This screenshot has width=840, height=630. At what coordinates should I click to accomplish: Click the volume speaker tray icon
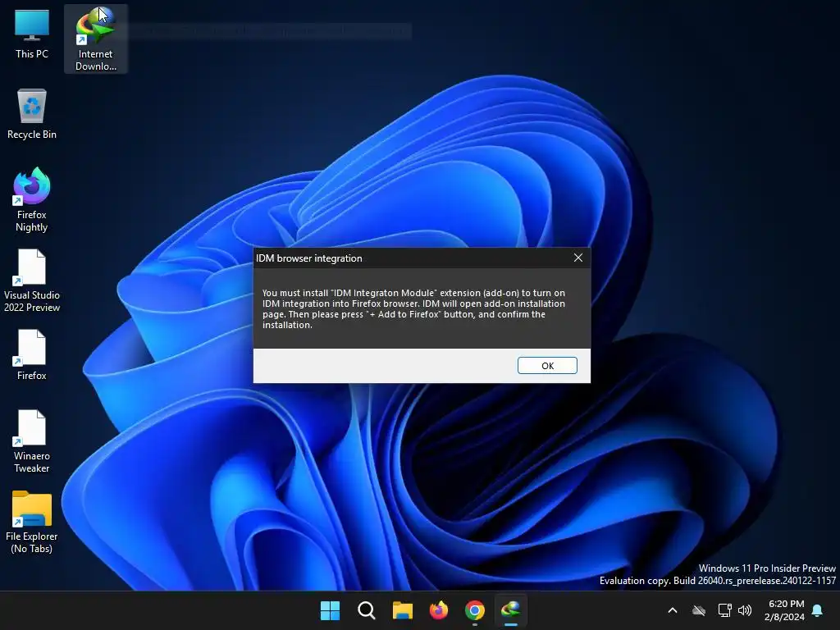point(745,610)
